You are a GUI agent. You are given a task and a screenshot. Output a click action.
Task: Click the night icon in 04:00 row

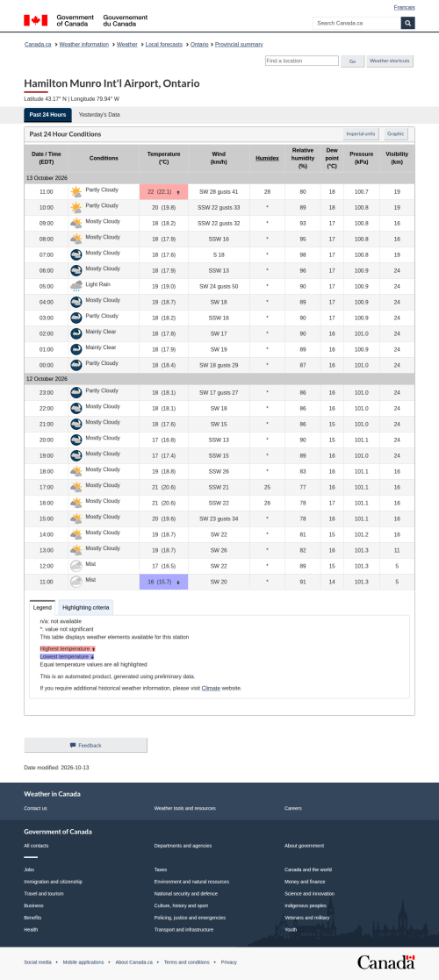coord(76,302)
